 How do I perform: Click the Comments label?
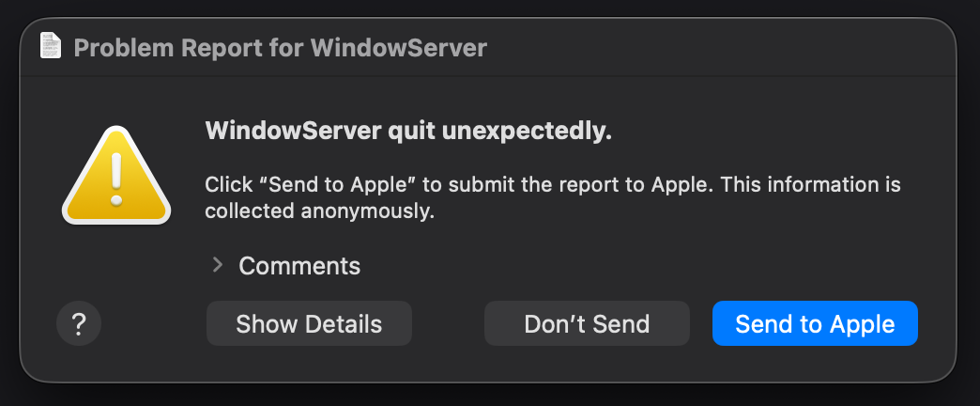pyautogui.click(x=299, y=266)
